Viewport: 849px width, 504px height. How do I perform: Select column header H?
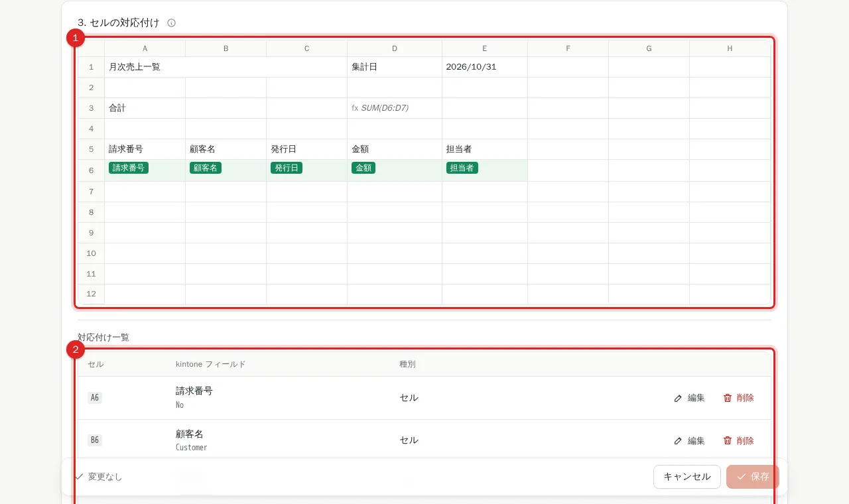tap(730, 48)
